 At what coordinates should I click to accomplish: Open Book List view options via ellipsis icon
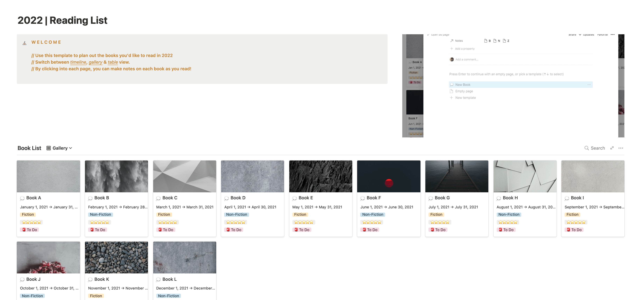(x=621, y=148)
